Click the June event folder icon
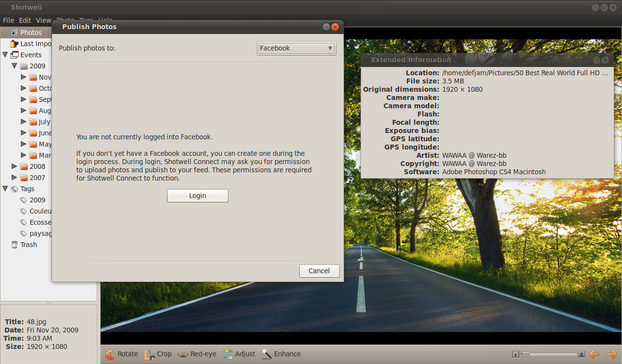The image size is (622, 364). pos(33,133)
